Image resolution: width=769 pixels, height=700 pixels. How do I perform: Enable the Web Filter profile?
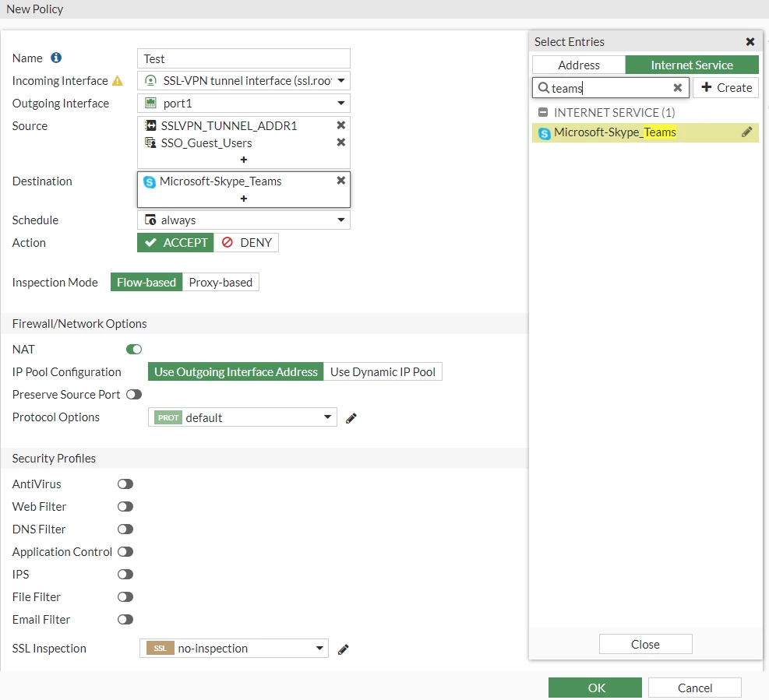[125, 507]
